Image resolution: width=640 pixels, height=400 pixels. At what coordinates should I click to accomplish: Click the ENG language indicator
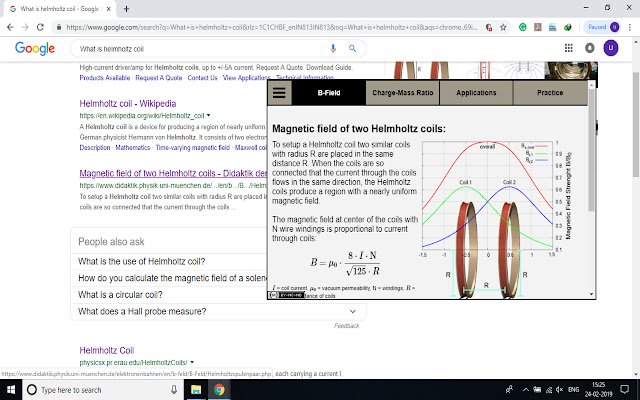(x=573, y=390)
